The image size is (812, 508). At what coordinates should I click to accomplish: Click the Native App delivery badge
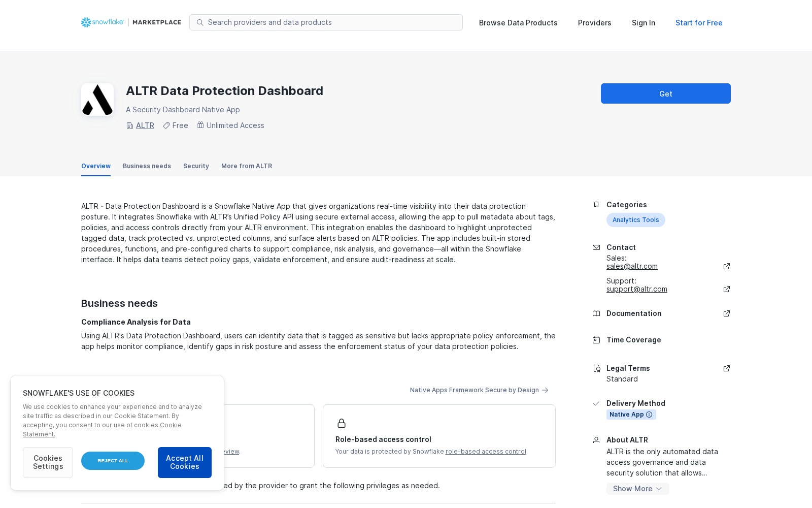pos(631,415)
